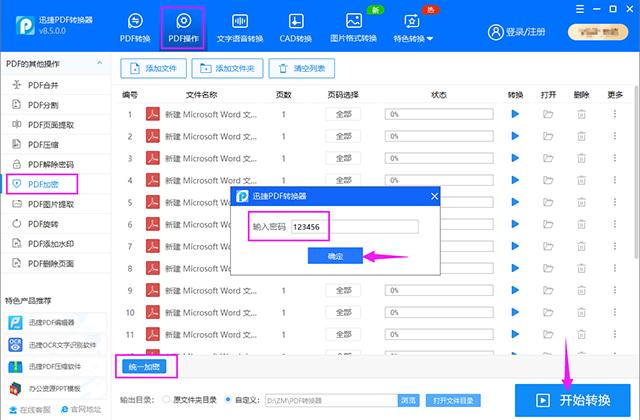Open 迅捷PDF压缩软件 recommended product

coord(56,367)
